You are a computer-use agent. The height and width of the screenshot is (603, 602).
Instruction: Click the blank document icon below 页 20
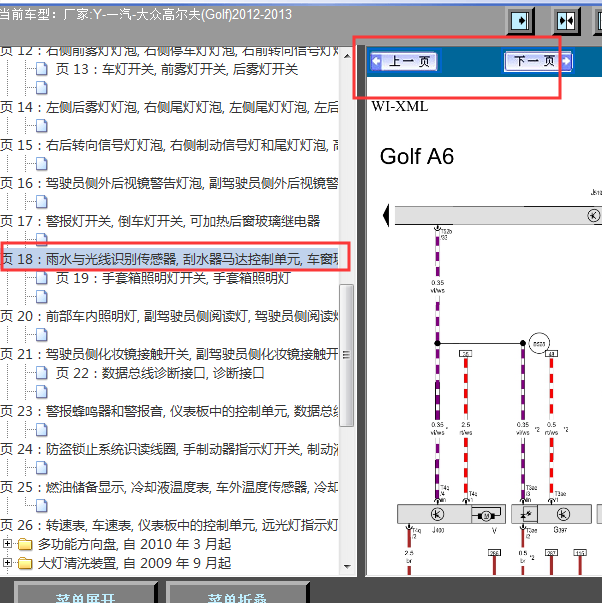(x=42, y=335)
